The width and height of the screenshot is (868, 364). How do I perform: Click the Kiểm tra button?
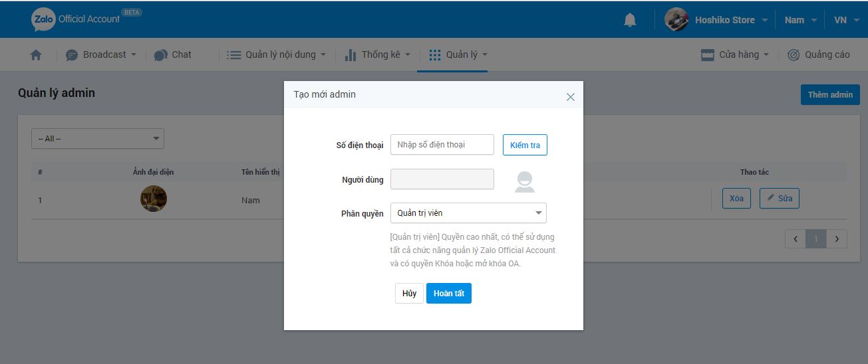click(525, 145)
